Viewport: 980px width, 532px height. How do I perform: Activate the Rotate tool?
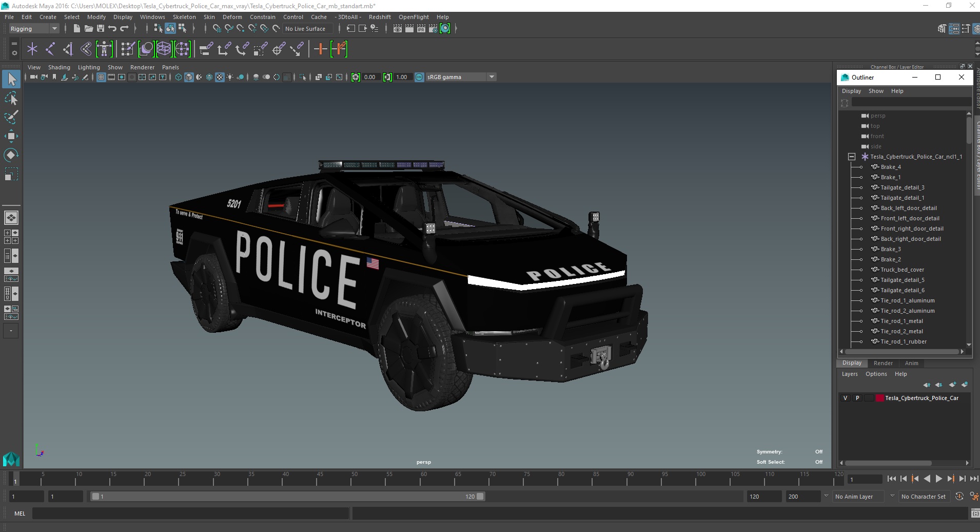(x=11, y=155)
